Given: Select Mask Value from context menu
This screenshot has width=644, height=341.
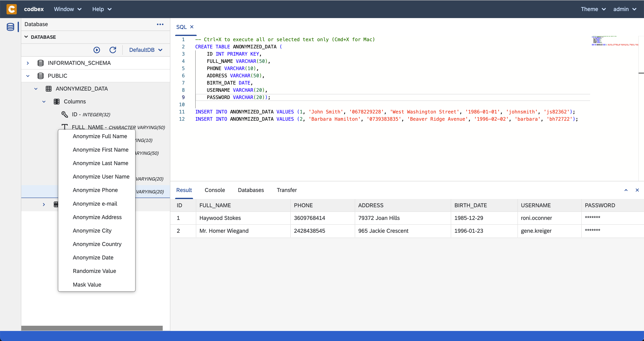Looking at the screenshot, I should [x=87, y=285].
